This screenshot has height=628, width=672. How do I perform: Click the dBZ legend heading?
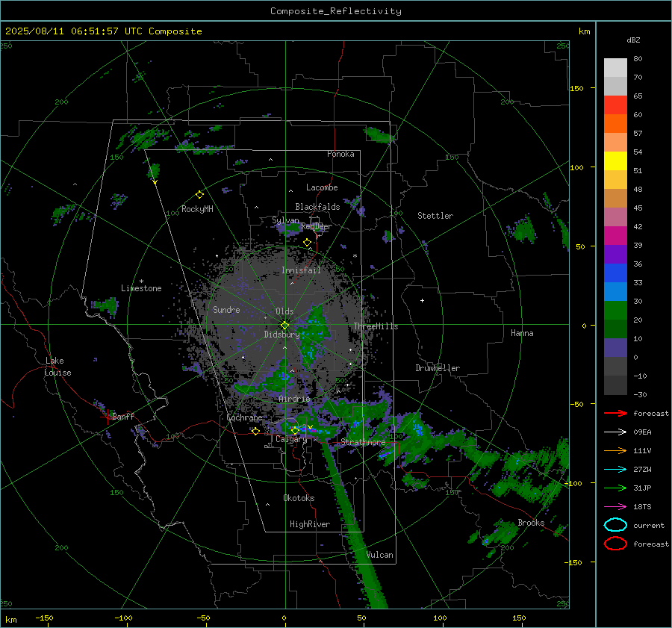click(x=633, y=40)
